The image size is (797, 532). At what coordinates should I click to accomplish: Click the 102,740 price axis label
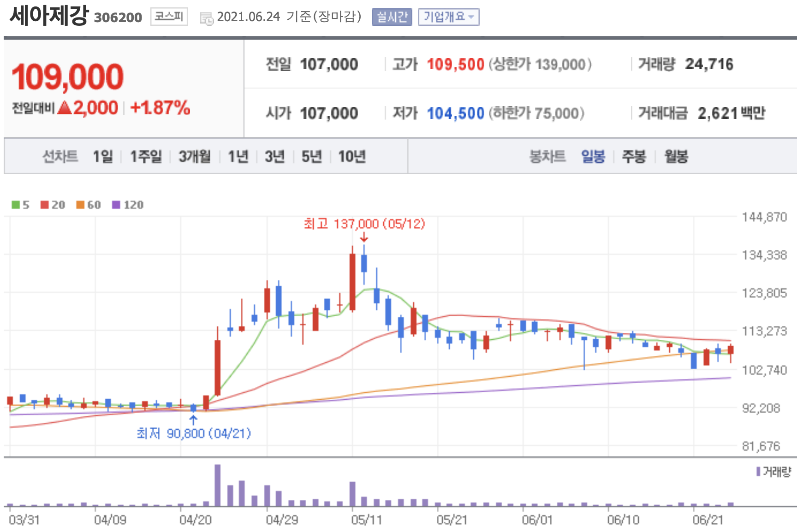pos(764,370)
